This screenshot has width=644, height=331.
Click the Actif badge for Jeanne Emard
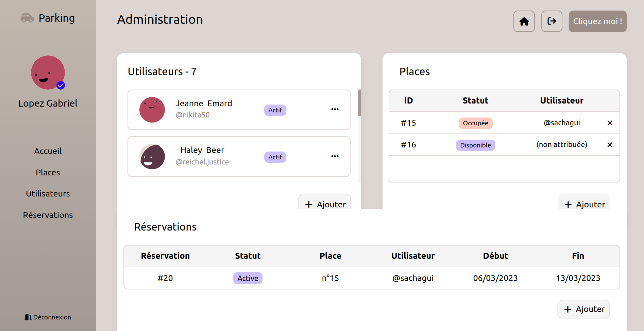(x=275, y=110)
